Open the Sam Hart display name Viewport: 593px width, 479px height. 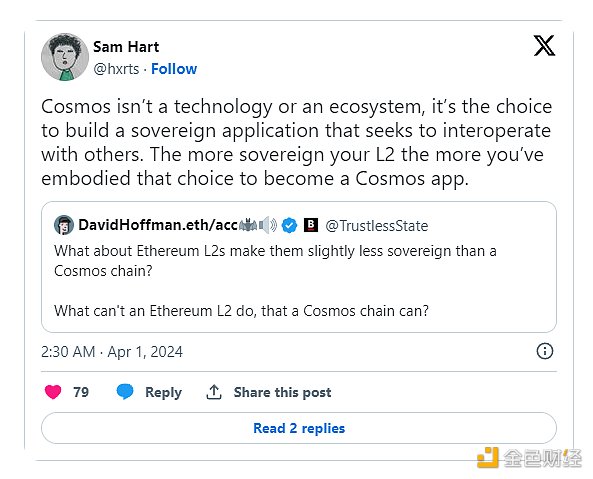point(126,47)
